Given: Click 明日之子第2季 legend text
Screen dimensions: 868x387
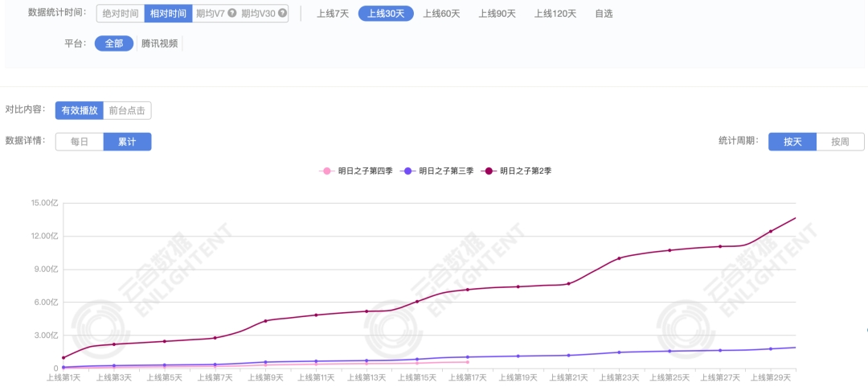Looking at the screenshot, I should (x=526, y=171).
